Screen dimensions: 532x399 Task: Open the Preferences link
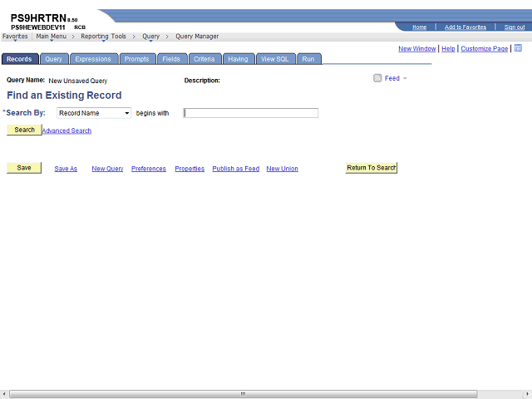(149, 169)
